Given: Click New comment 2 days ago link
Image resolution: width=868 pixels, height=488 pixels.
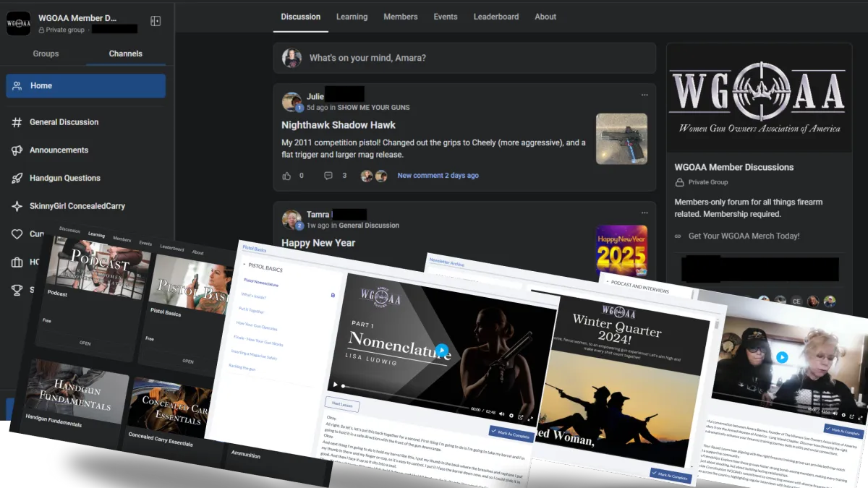Looking at the screenshot, I should point(438,176).
